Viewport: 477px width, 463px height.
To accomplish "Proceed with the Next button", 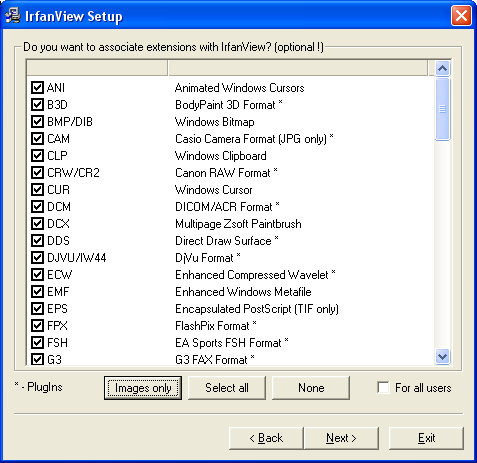I will (342, 438).
